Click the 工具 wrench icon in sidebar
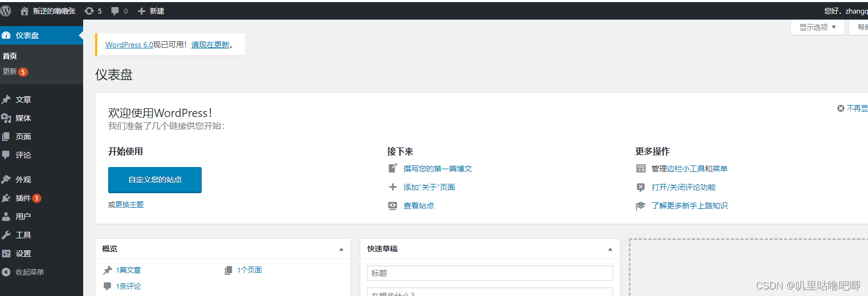Image resolution: width=868 pixels, height=296 pixels. pos(7,235)
